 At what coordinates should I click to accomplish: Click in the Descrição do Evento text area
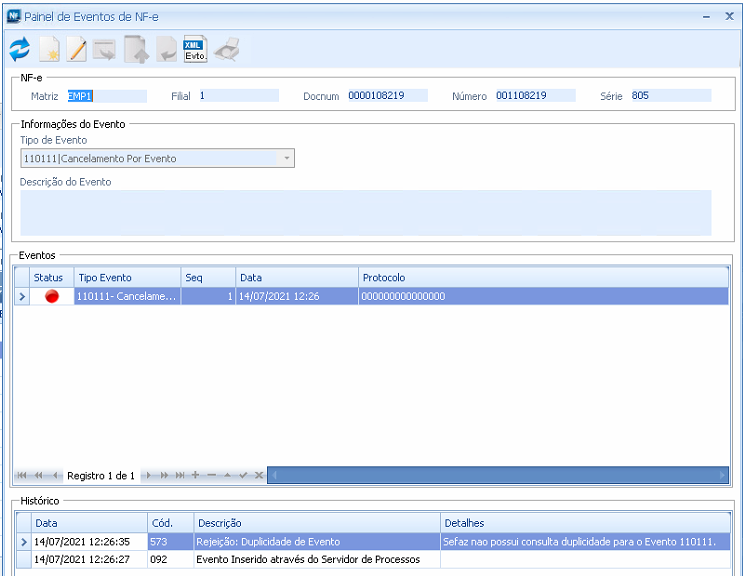tap(365, 212)
